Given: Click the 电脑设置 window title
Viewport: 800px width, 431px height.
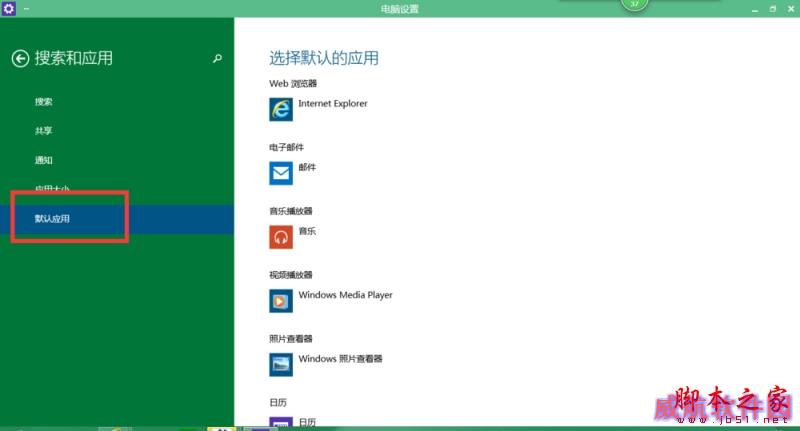Looking at the screenshot, I should (x=399, y=9).
